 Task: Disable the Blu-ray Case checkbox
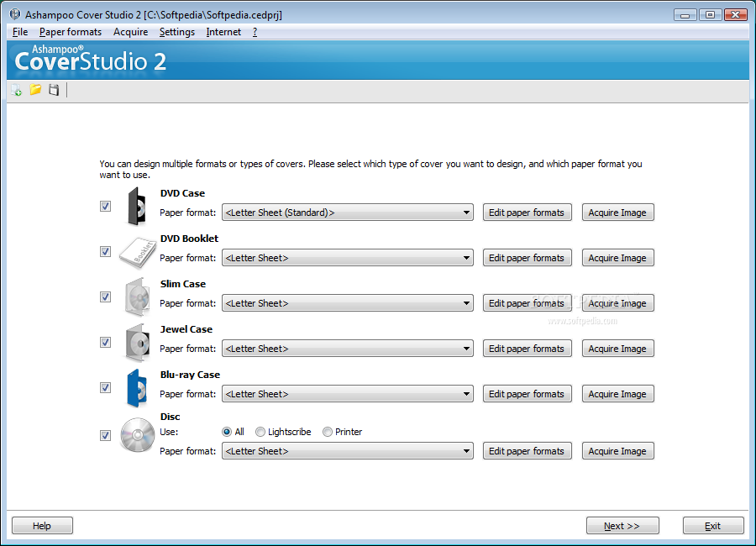(x=105, y=387)
